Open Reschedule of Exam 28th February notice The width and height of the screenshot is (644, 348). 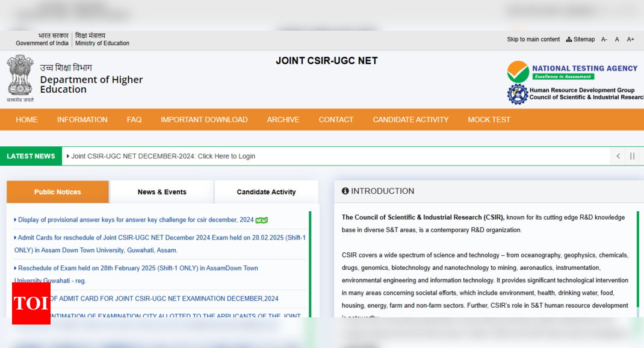pyautogui.click(x=137, y=274)
